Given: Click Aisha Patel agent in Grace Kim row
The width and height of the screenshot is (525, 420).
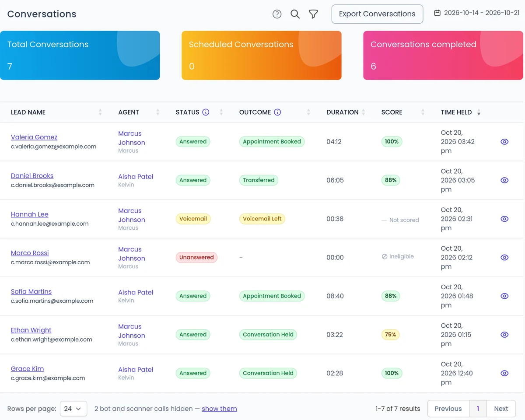Looking at the screenshot, I should coord(136,369).
